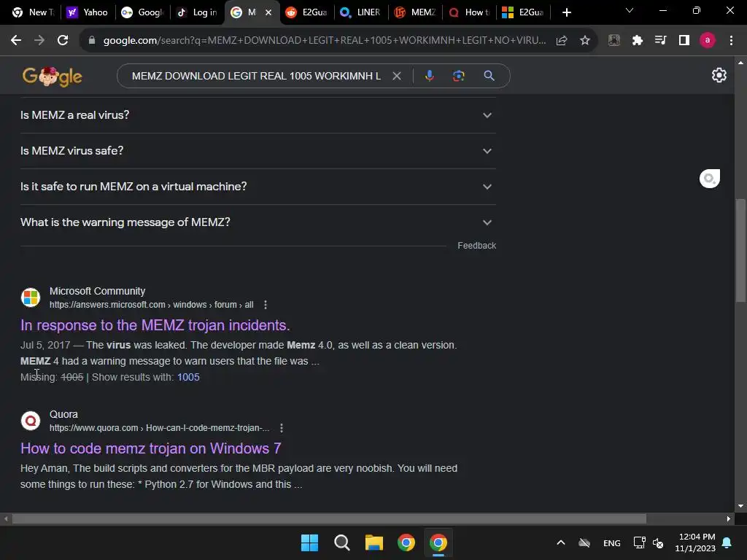Start voice search microphone
The width and height of the screenshot is (747, 560).
pos(429,76)
